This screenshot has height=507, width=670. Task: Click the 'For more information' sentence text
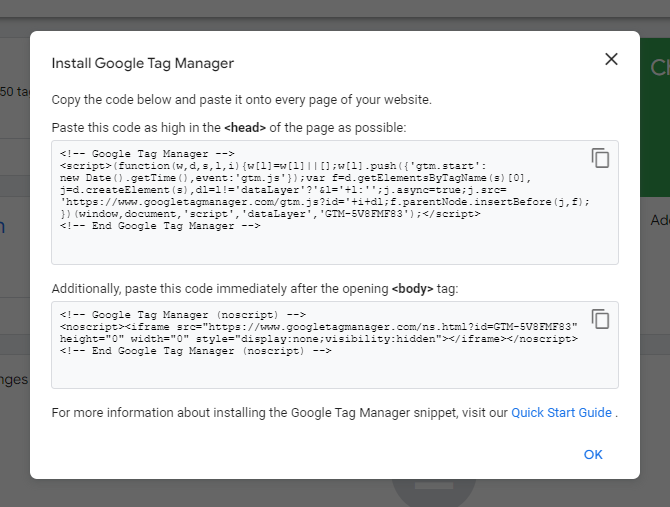280,413
